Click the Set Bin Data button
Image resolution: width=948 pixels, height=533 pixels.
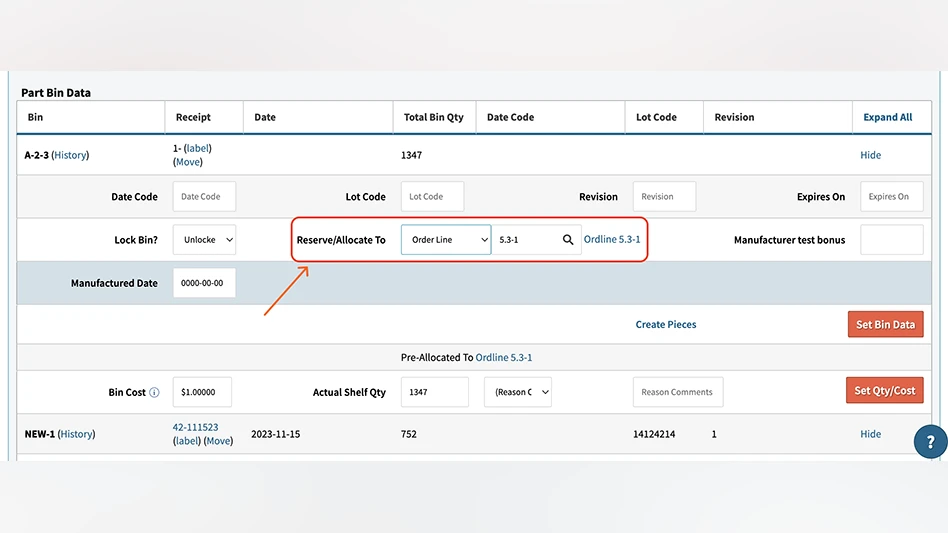click(x=885, y=325)
